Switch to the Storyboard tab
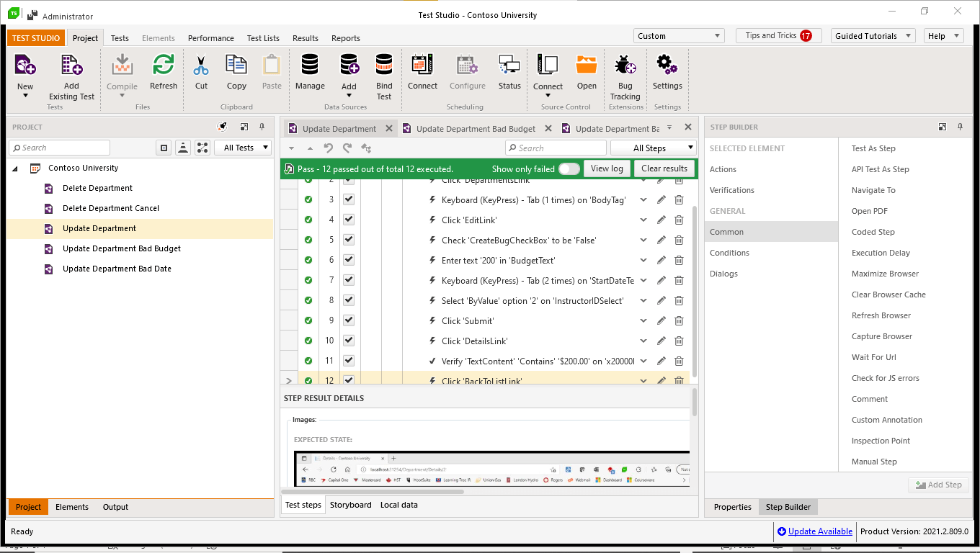The width and height of the screenshot is (980, 553). (351, 505)
